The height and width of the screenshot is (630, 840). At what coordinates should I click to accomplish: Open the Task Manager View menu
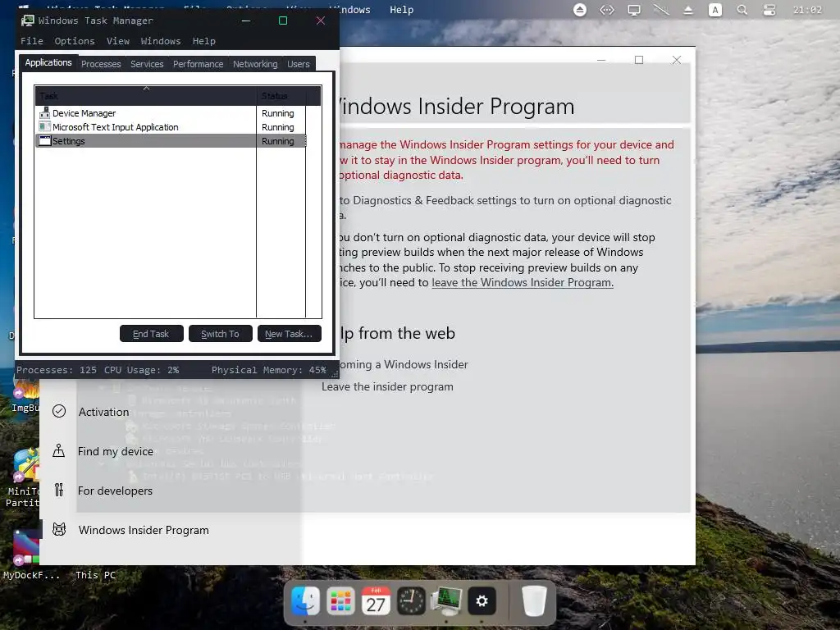click(x=118, y=41)
